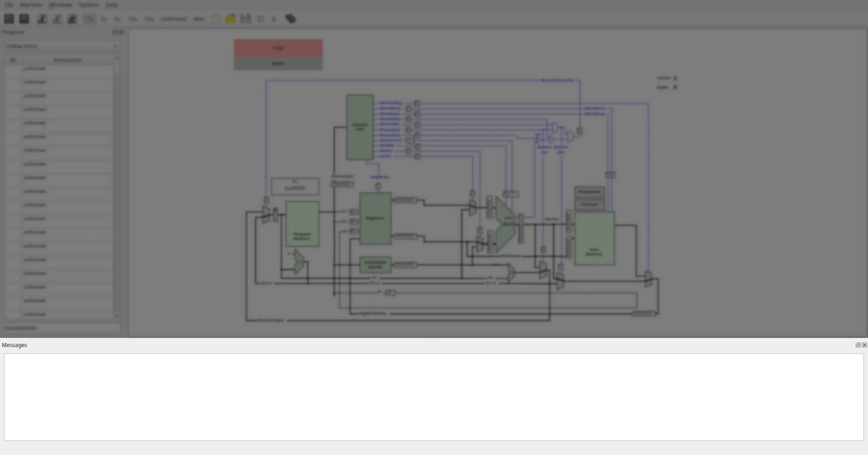Click the Max speed button
The width and height of the screenshot is (868, 455).
[x=199, y=19]
